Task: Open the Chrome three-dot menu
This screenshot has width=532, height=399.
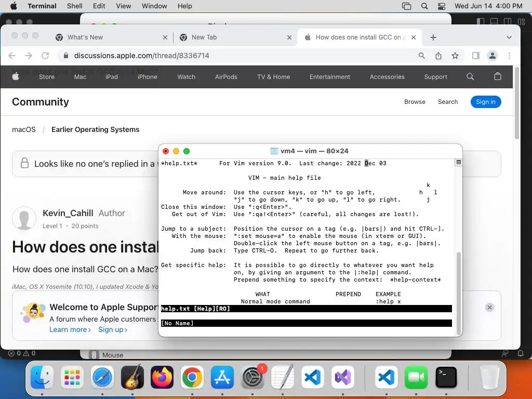Action: pos(509,56)
